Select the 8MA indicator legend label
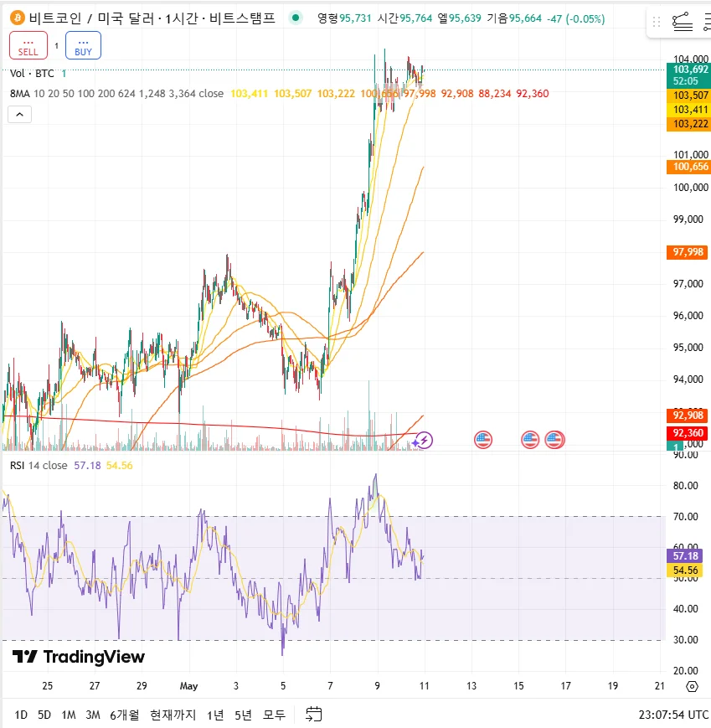Viewport: 711px width, 728px height. coord(20,93)
